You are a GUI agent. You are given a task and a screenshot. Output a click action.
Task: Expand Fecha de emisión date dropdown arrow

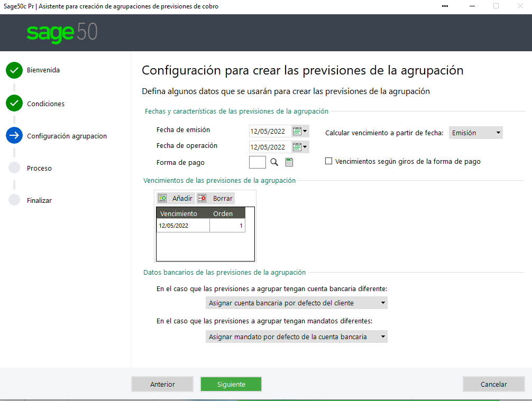click(305, 131)
